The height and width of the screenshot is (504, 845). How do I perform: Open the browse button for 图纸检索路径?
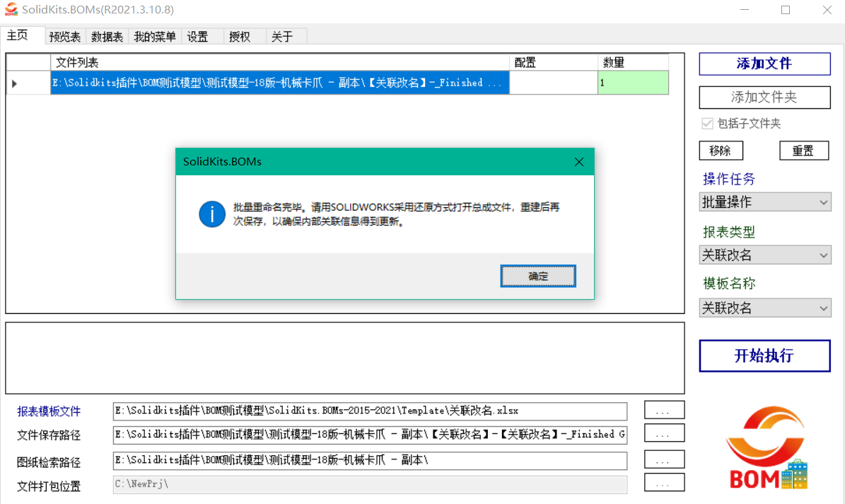[663, 458]
